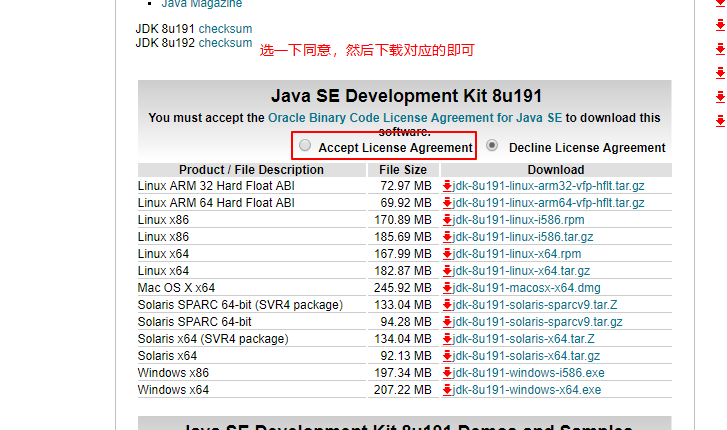Click Linux ARM 32 Hard Float ABI text
The width and height of the screenshot is (727, 430).
tap(216, 186)
